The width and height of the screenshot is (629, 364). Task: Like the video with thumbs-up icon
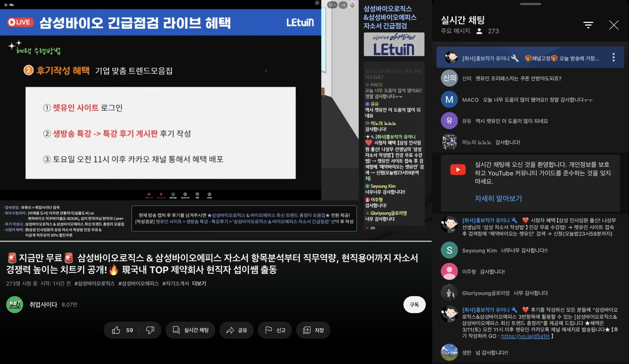116,330
